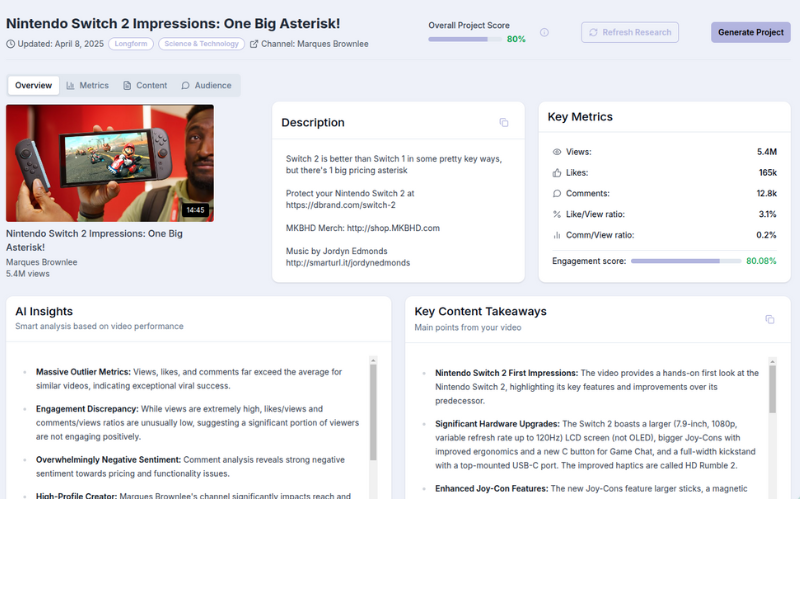800x600 pixels.
Task: Click Marques Brownlee under the video title
Action: point(42,262)
